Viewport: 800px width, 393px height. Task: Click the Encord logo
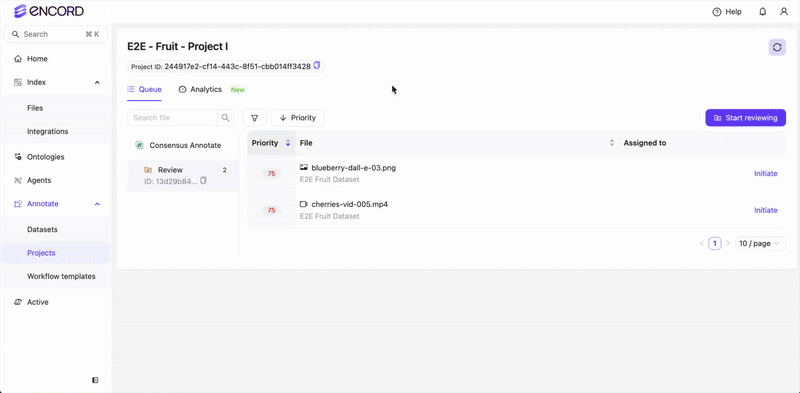tap(48, 11)
